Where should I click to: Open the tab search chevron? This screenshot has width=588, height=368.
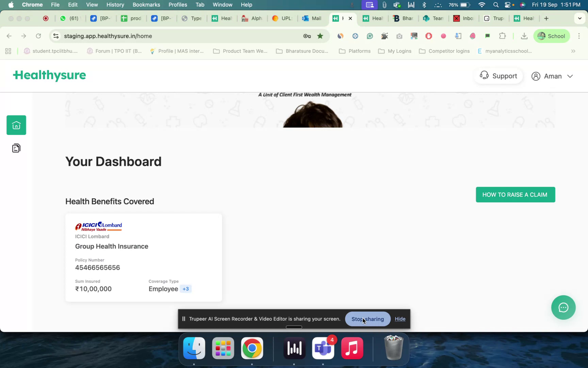click(x=579, y=18)
